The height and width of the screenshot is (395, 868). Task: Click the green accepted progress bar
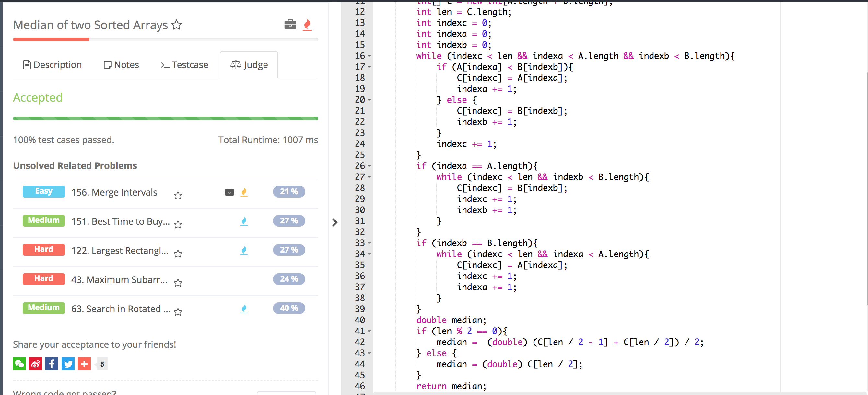165,119
